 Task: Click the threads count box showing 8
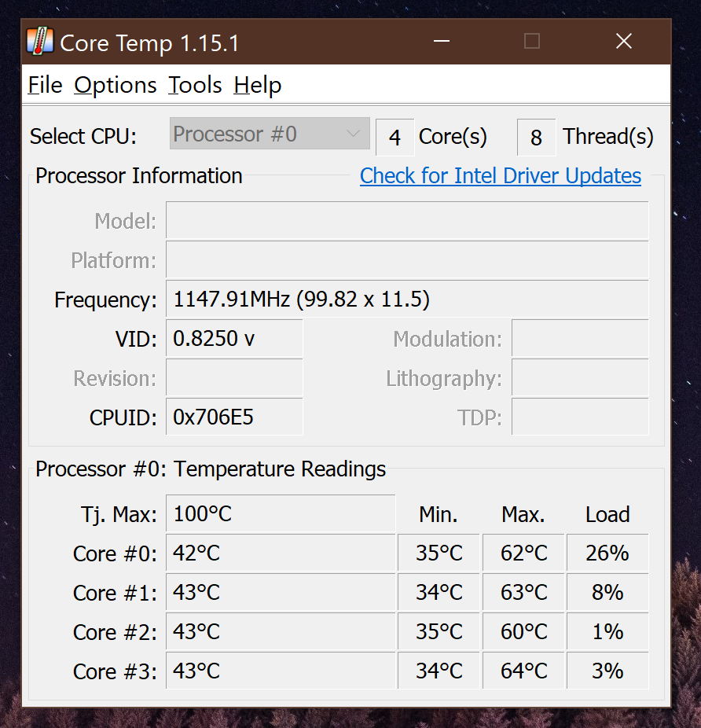click(536, 138)
